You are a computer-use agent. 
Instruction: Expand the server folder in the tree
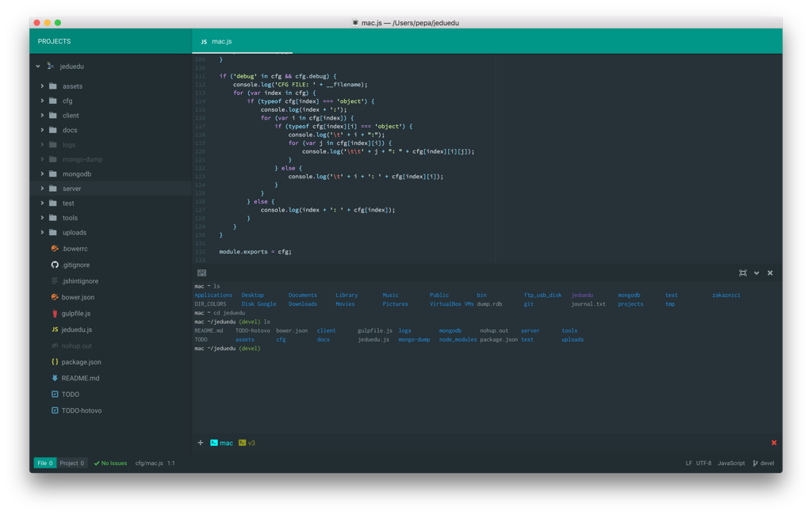click(44, 188)
